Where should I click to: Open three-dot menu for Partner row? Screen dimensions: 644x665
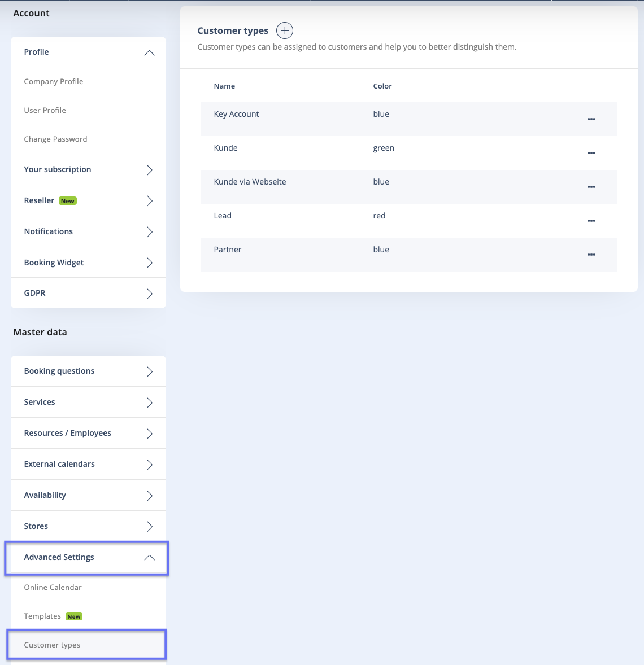[591, 255]
